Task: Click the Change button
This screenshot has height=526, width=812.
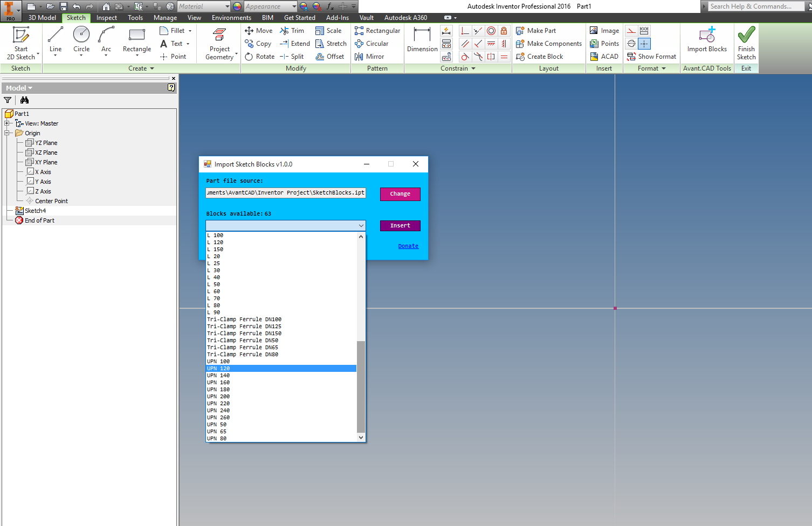Action: (400, 194)
